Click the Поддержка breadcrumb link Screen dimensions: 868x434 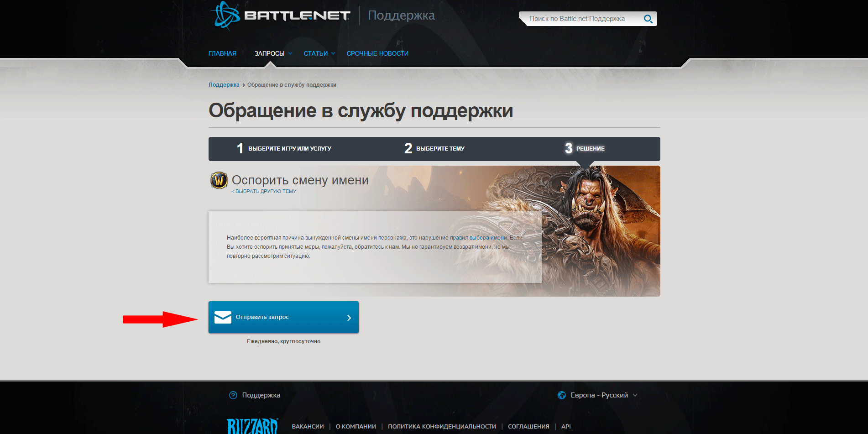224,85
